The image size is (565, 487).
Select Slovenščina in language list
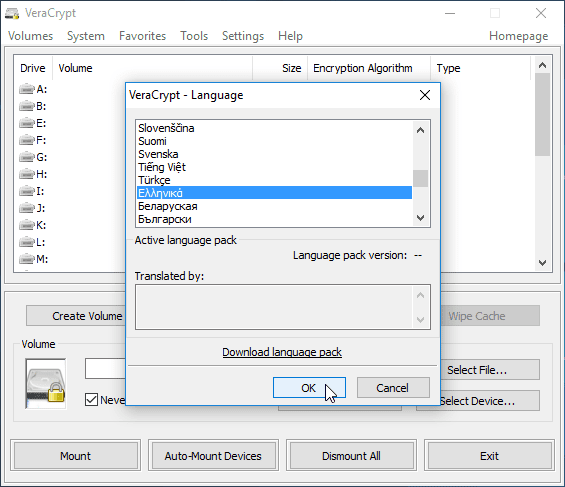pos(274,128)
